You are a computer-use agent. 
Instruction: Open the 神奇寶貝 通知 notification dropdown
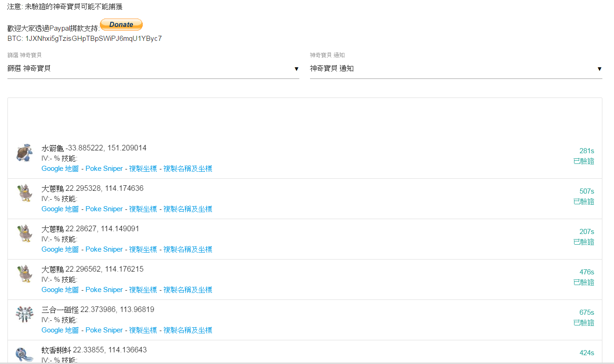pyautogui.click(x=456, y=69)
